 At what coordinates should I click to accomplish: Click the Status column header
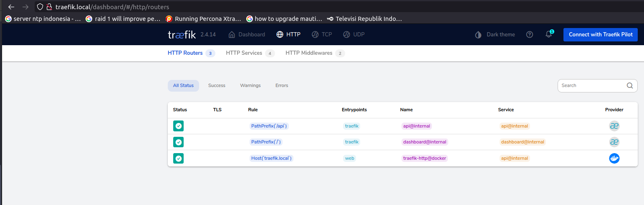coord(180,110)
